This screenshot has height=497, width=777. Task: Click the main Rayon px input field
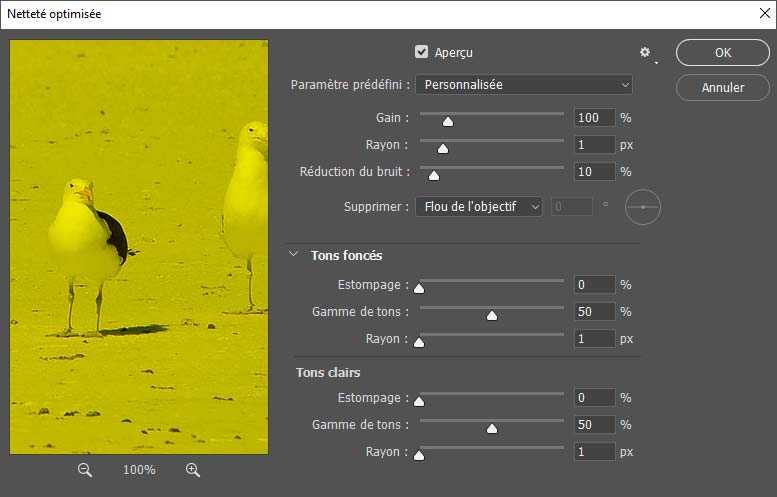594,145
